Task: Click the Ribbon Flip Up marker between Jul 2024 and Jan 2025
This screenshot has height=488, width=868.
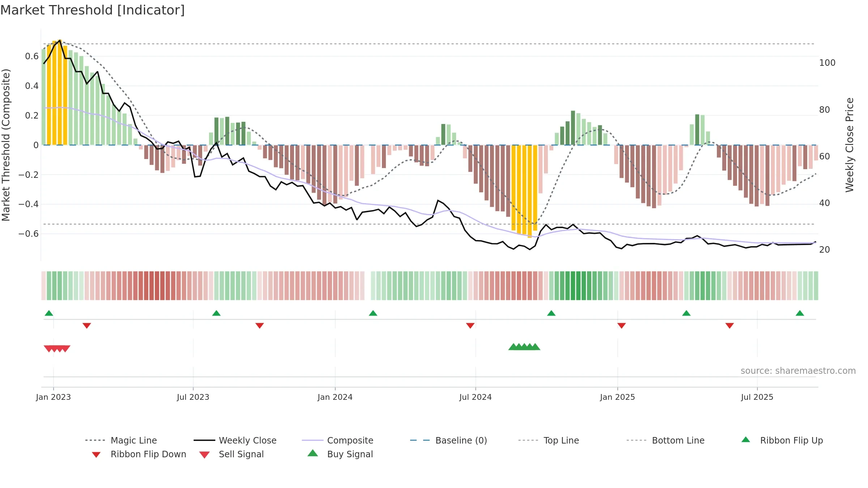Action: point(551,313)
